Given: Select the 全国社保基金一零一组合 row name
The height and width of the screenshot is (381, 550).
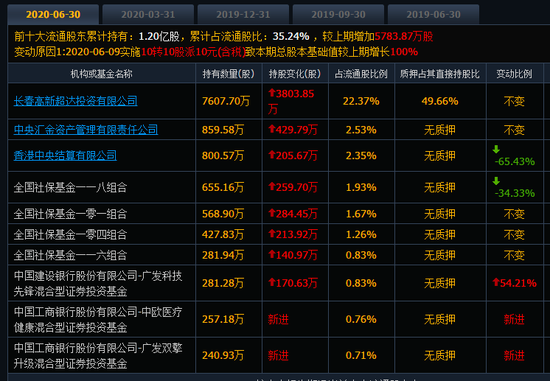Looking at the screenshot, I should (70, 214).
